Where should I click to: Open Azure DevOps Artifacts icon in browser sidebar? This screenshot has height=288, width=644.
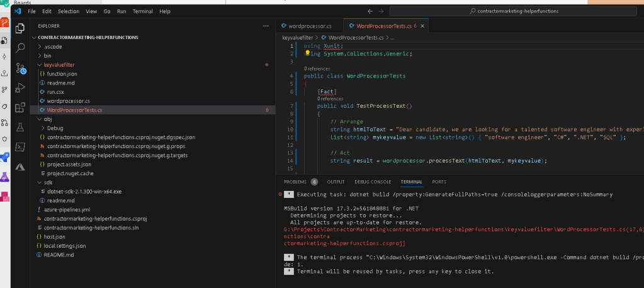click(4, 197)
